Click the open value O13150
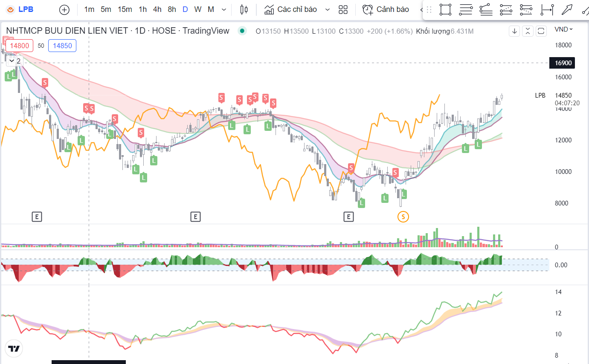This screenshot has height=364, width=589. 268,31
